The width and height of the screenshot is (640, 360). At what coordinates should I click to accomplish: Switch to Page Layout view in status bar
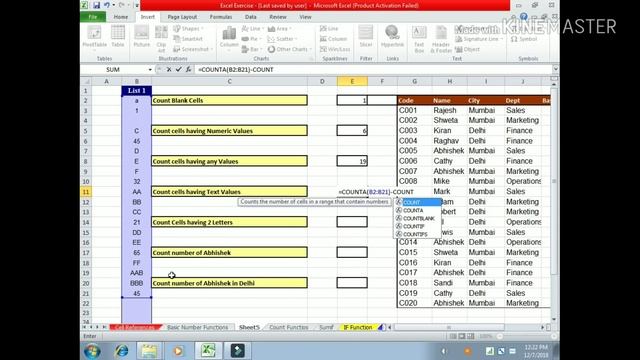462,336
